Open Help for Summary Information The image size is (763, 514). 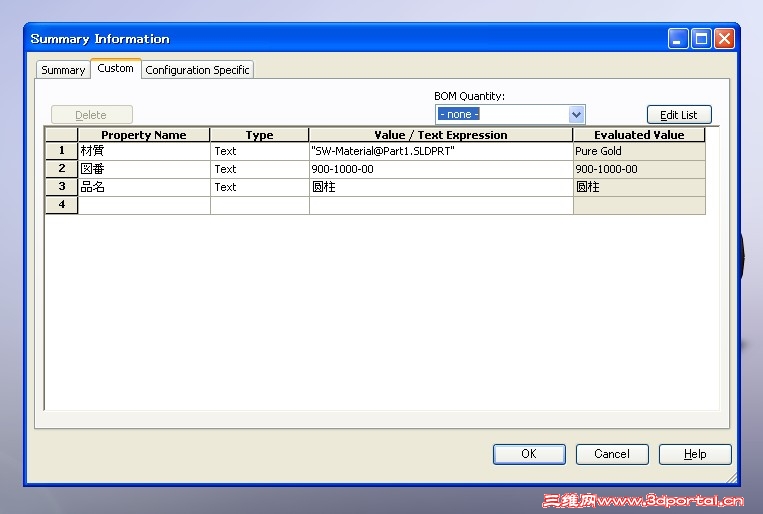(x=695, y=454)
